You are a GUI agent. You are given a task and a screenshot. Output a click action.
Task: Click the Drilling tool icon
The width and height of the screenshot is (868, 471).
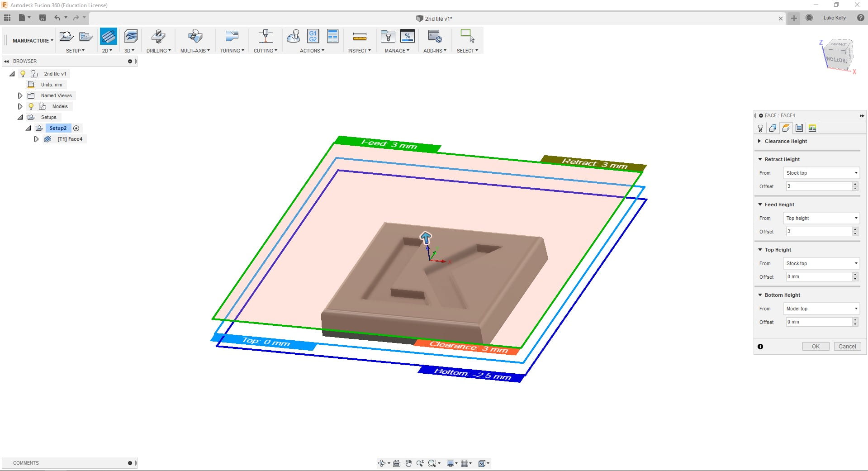point(158,36)
